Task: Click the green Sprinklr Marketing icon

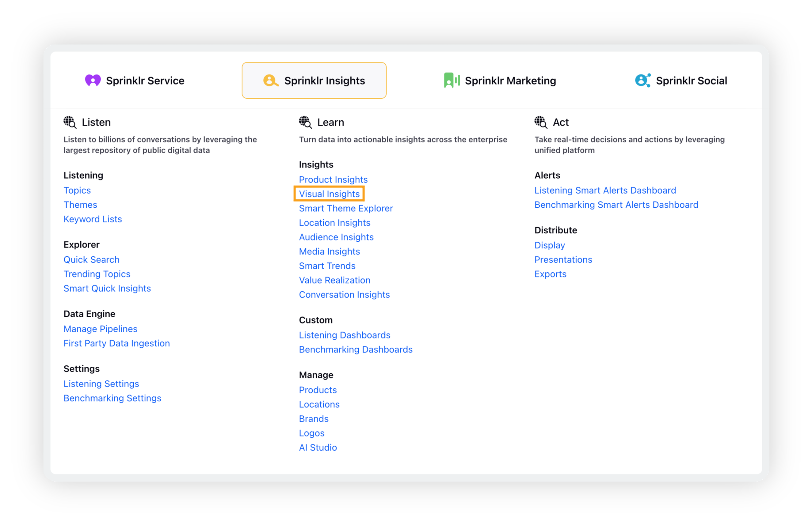Action: coord(452,81)
